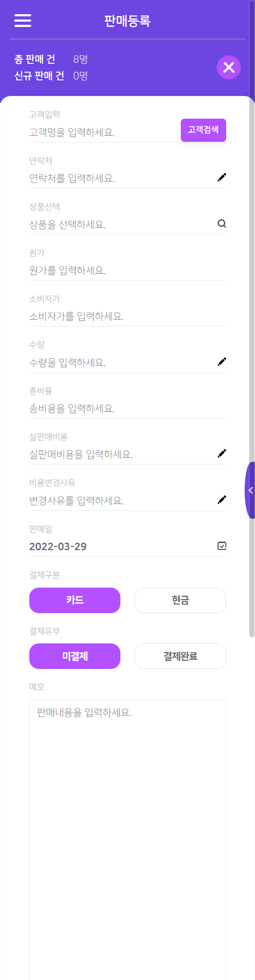This screenshot has width=255, height=980.
Task: Click the pencil icon in 수량 field
Action: click(x=222, y=362)
